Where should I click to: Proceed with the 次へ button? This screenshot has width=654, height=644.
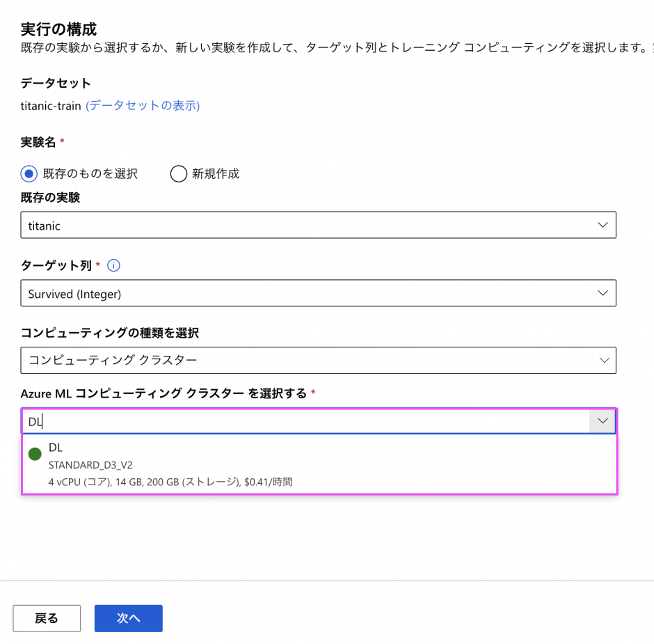[x=129, y=618]
